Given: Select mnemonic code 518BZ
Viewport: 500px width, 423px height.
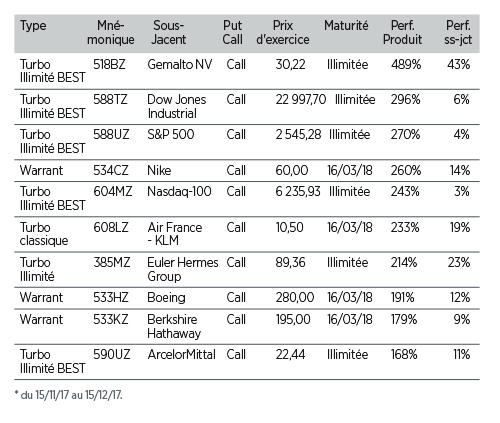Looking at the screenshot, I should pyautogui.click(x=109, y=64).
